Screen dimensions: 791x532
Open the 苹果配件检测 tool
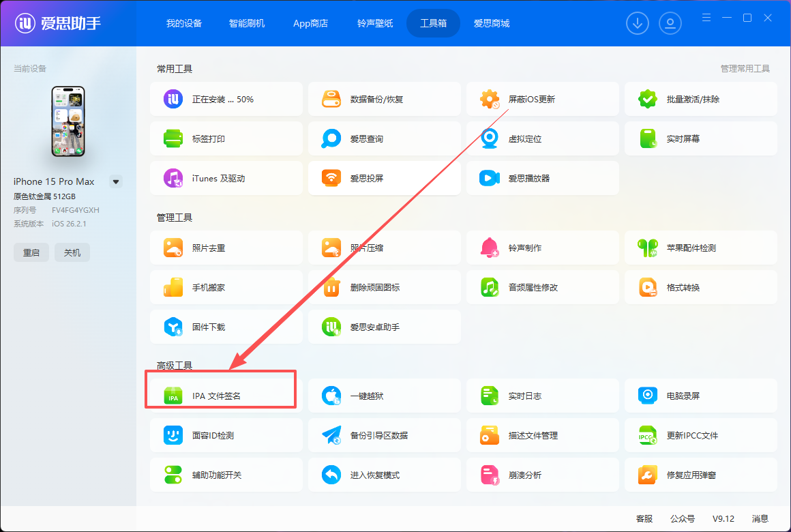coord(701,248)
